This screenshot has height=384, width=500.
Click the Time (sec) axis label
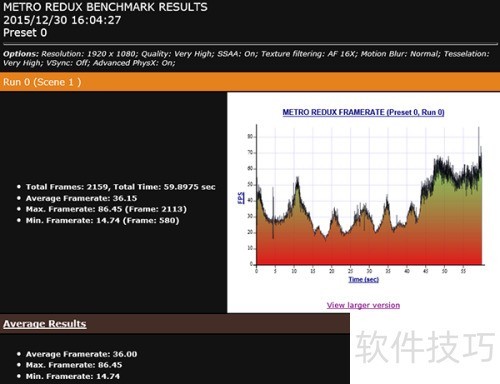363,279
